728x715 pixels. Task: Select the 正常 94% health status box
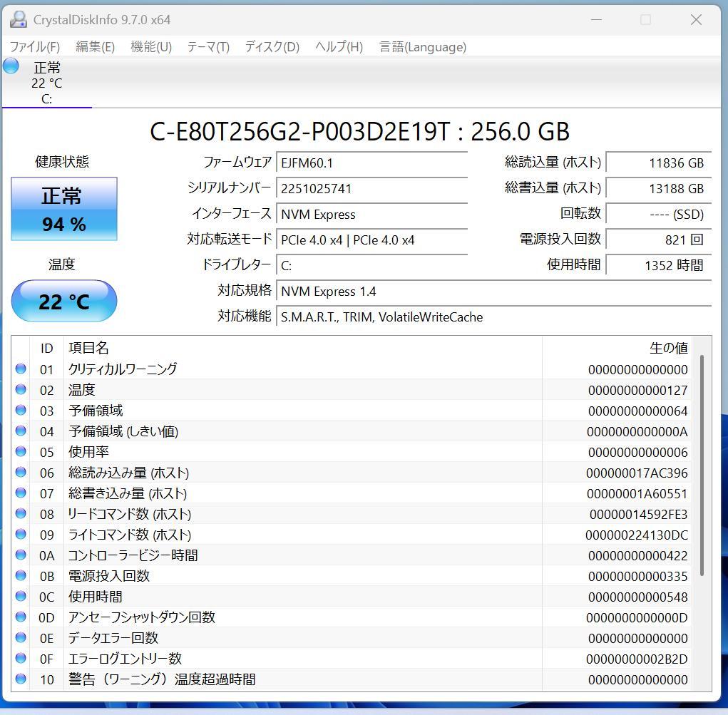pos(63,209)
